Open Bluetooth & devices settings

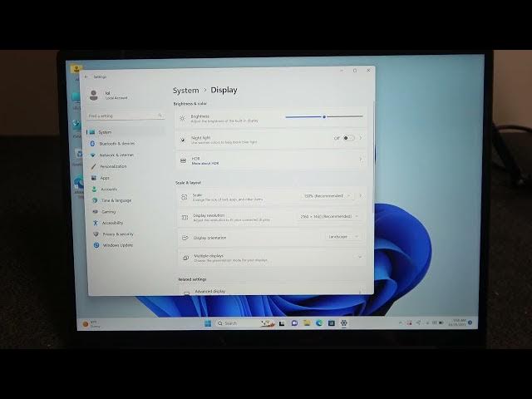click(116, 144)
